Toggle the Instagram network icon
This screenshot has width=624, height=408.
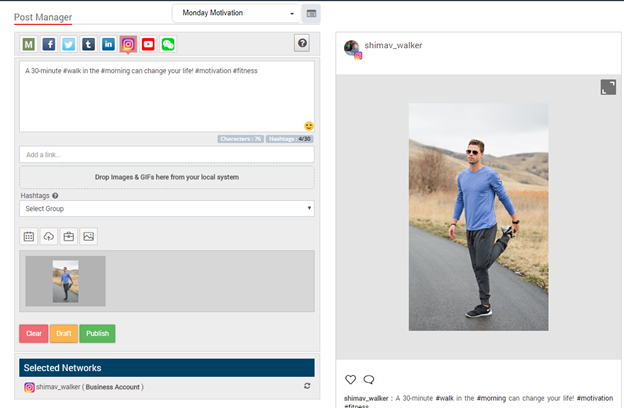click(128, 44)
